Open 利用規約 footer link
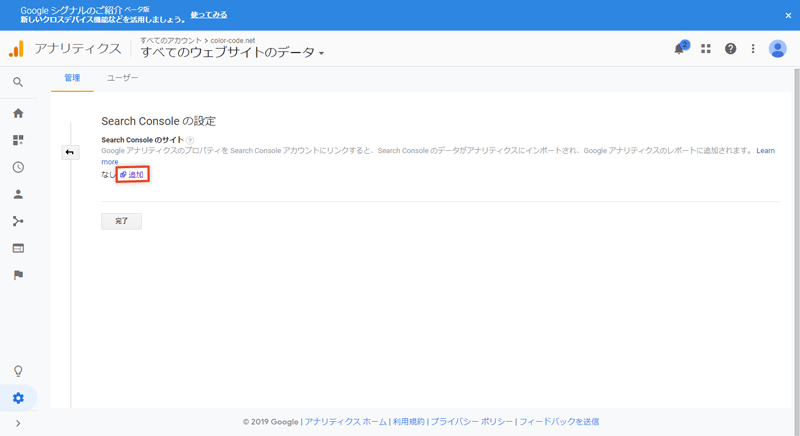Viewport: 800px width, 436px height. click(409, 422)
